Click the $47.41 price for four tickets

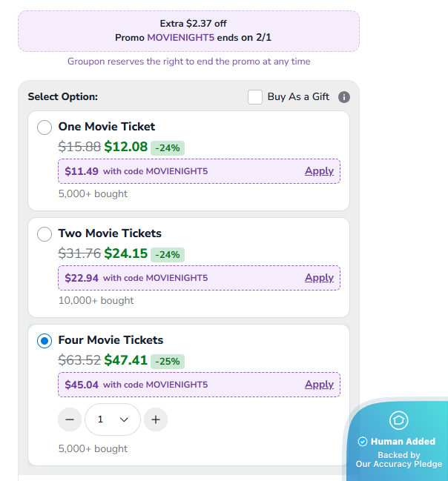coord(125,360)
